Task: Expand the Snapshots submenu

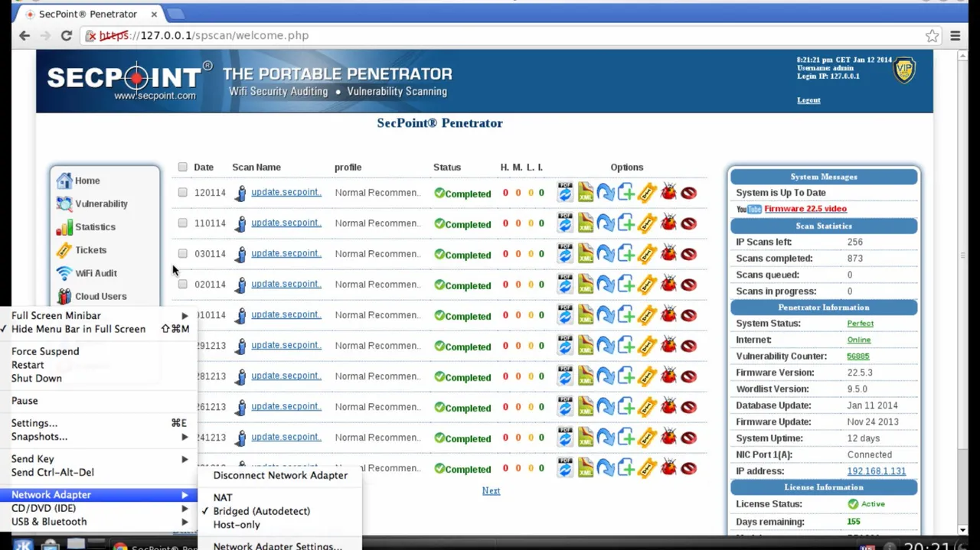Action: click(x=97, y=437)
